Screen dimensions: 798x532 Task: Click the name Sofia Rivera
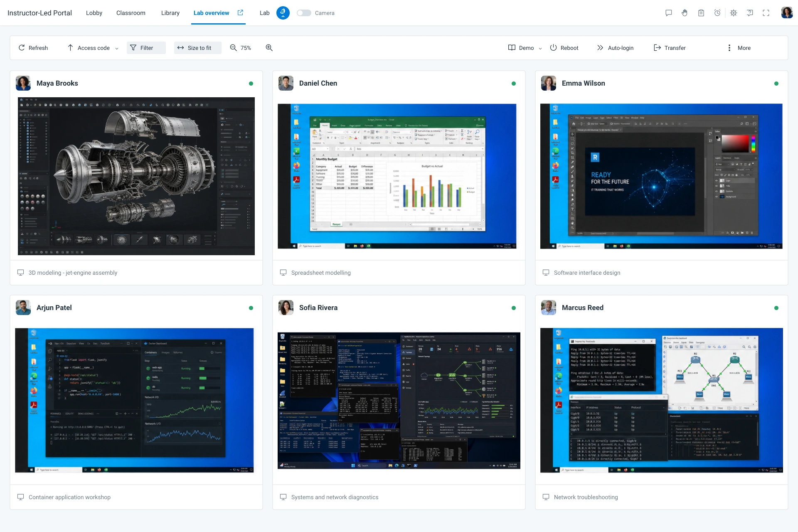click(x=318, y=308)
